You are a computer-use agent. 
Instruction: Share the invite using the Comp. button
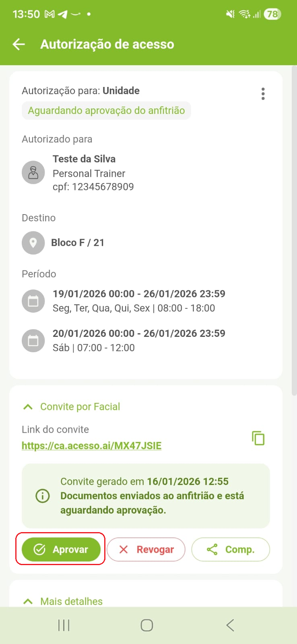pyautogui.click(x=231, y=549)
